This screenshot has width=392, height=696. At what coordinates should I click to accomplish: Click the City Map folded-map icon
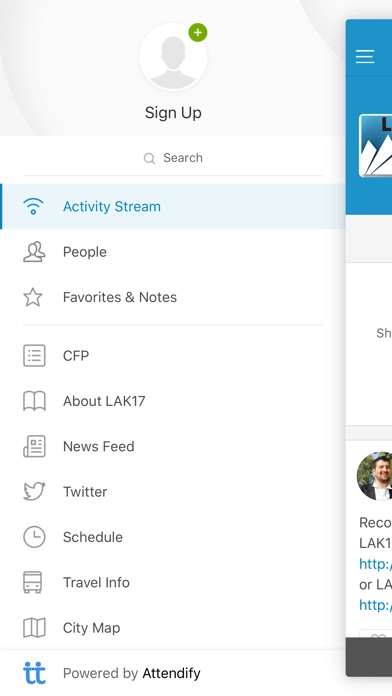pos(34,628)
